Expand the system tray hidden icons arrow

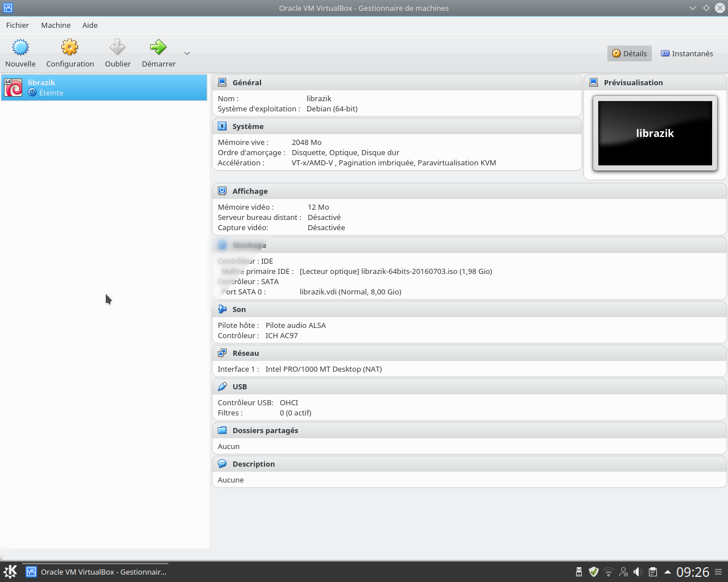667,572
